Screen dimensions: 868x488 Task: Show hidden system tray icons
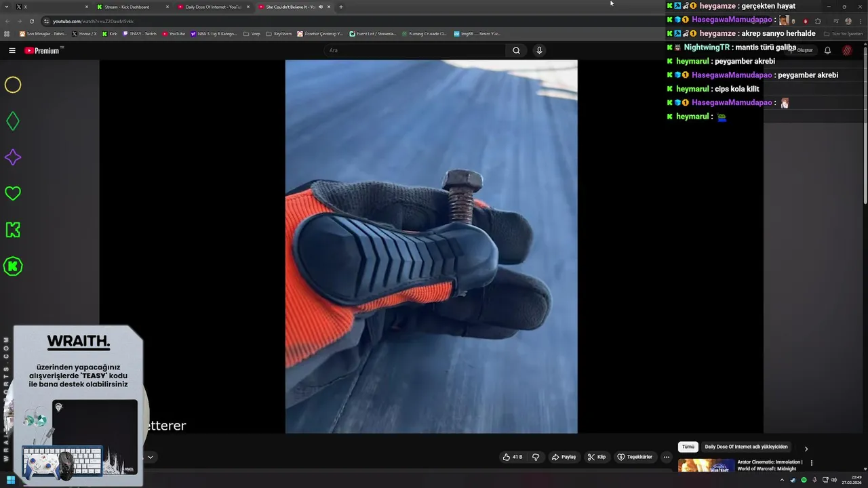782,480
